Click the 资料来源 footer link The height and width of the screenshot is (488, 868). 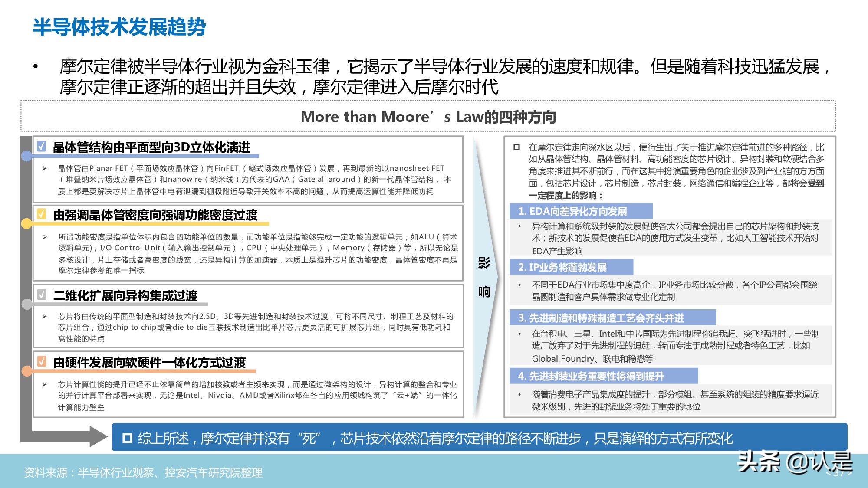coord(143,474)
